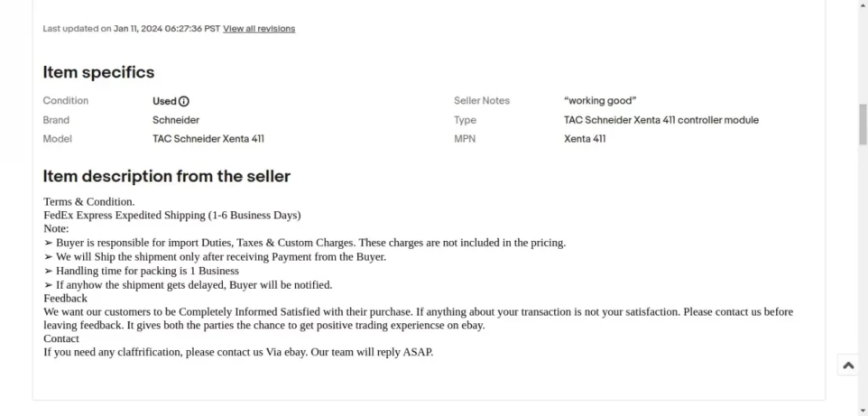The image size is (868, 416).
Task: Click the Item specifics heading
Action: (99, 72)
